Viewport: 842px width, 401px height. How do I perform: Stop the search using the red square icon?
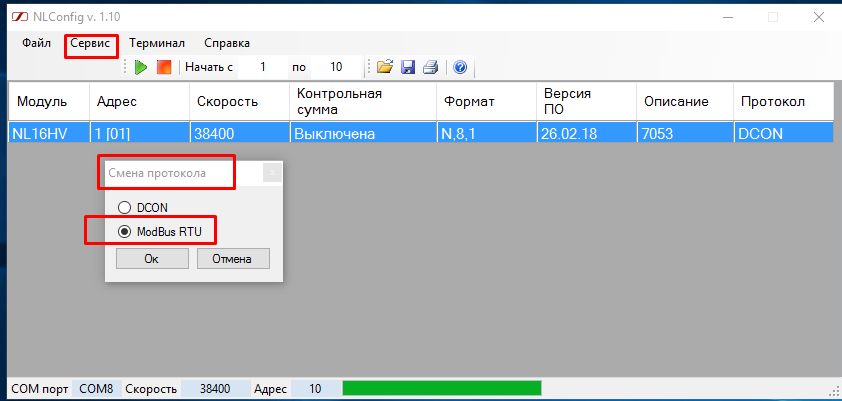pyautogui.click(x=164, y=68)
